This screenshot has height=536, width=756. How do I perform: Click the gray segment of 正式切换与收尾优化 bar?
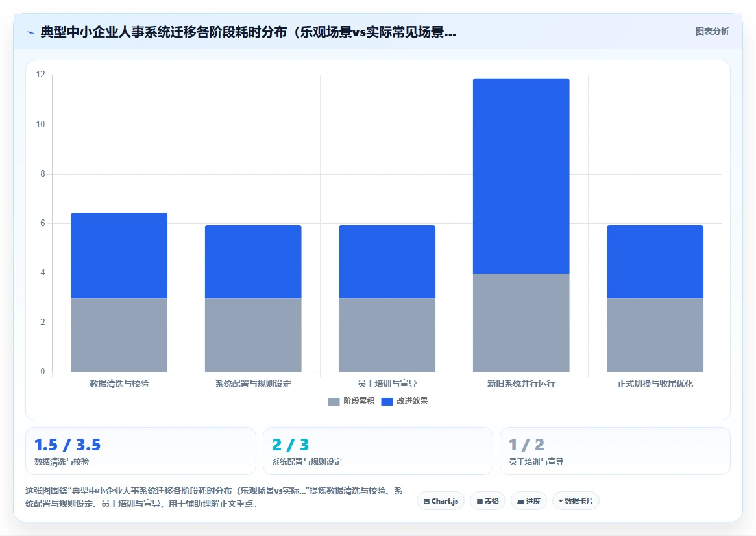655,335
